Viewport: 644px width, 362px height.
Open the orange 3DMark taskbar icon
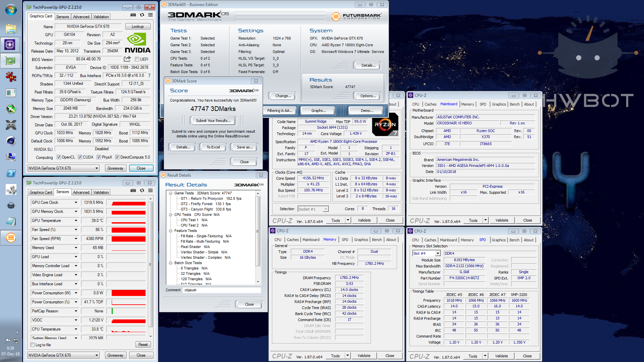[11, 238]
